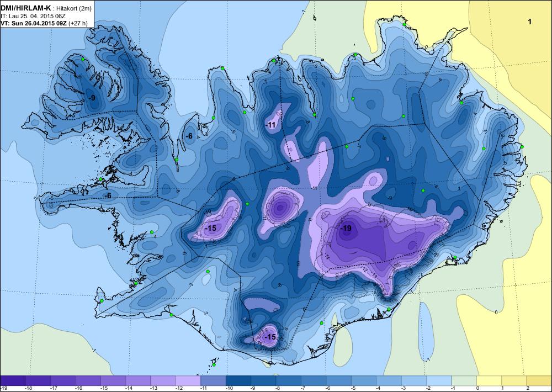Click the bold -11 label on the map
The image size is (552, 392).
point(270,125)
